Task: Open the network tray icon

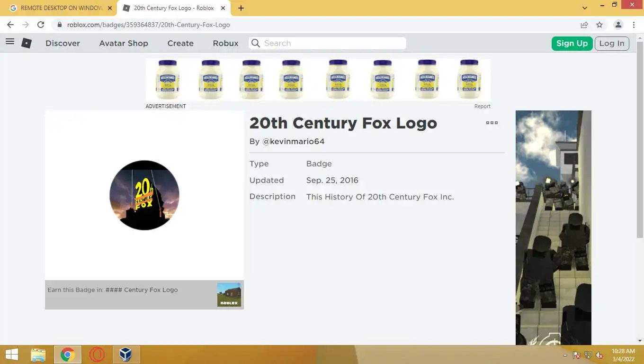Action: pyautogui.click(x=588, y=355)
